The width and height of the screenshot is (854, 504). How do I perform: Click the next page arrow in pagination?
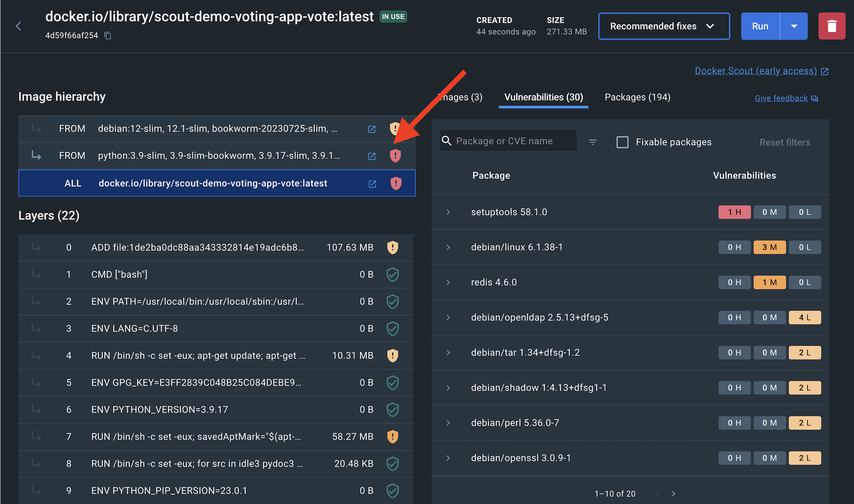(x=673, y=494)
